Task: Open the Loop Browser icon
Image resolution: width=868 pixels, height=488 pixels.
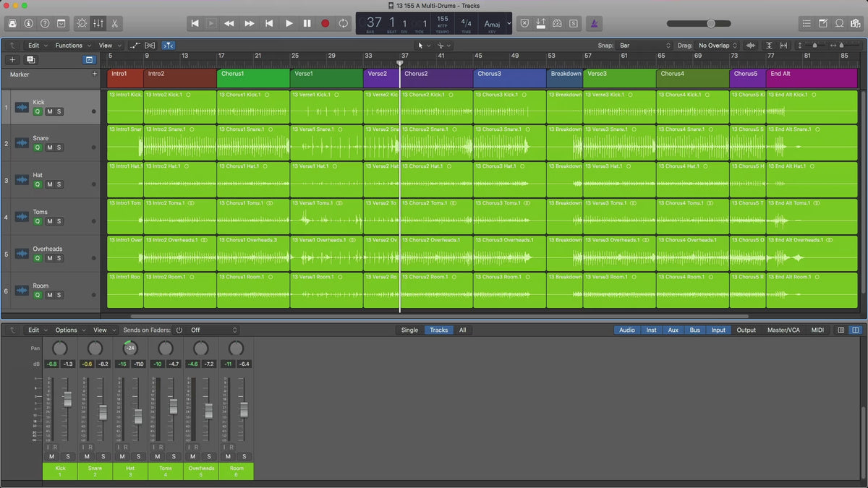Action: pos(839,23)
